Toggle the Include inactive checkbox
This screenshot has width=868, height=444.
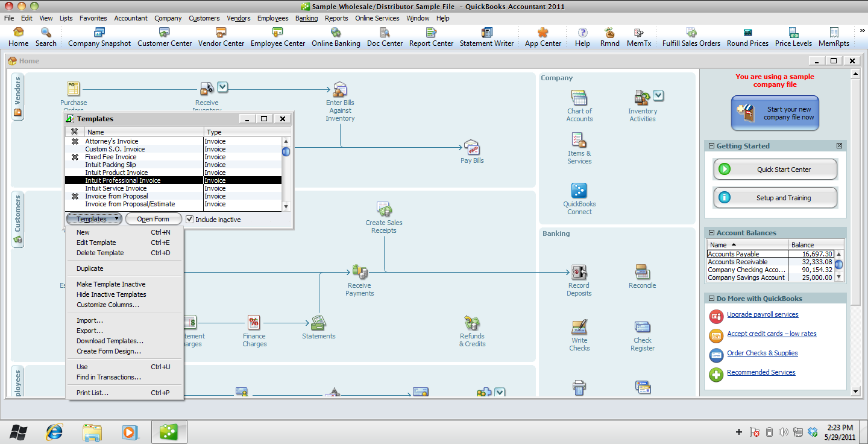click(x=189, y=219)
